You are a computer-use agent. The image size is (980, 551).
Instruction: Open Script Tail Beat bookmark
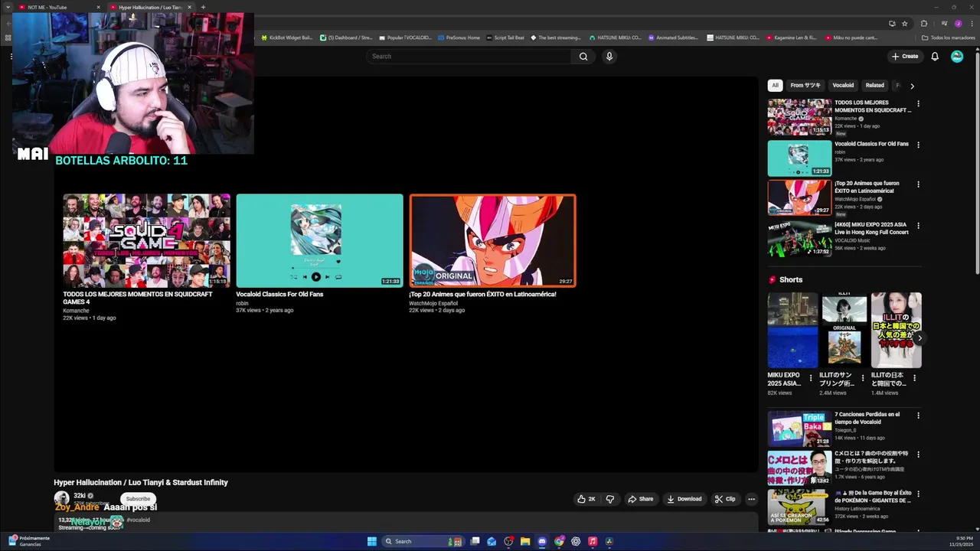[x=505, y=37]
